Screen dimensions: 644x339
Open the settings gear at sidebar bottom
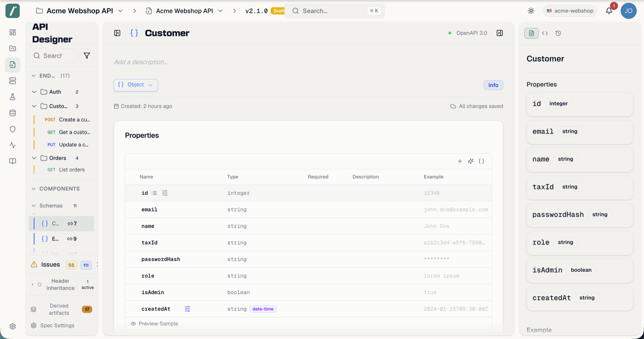pyautogui.click(x=12, y=327)
